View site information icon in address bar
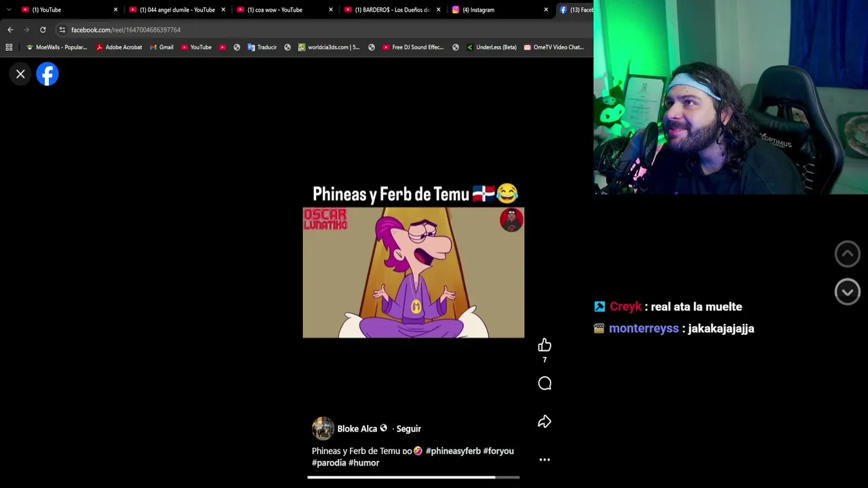This screenshot has width=868, height=488. (62, 30)
